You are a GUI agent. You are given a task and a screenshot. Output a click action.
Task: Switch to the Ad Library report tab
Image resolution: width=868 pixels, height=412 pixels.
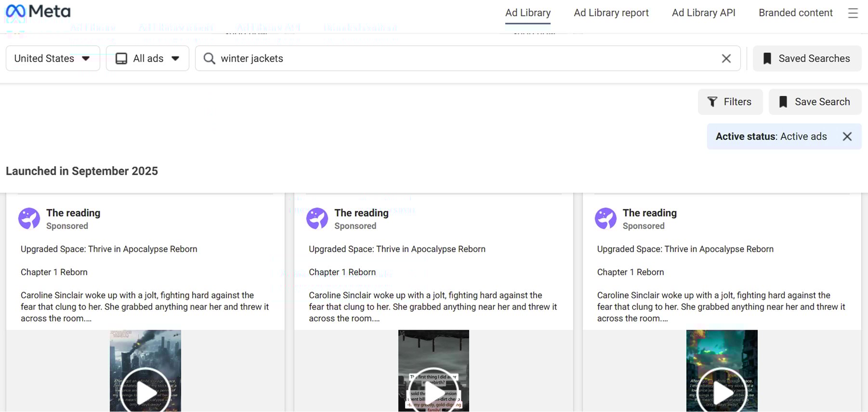click(x=611, y=13)
